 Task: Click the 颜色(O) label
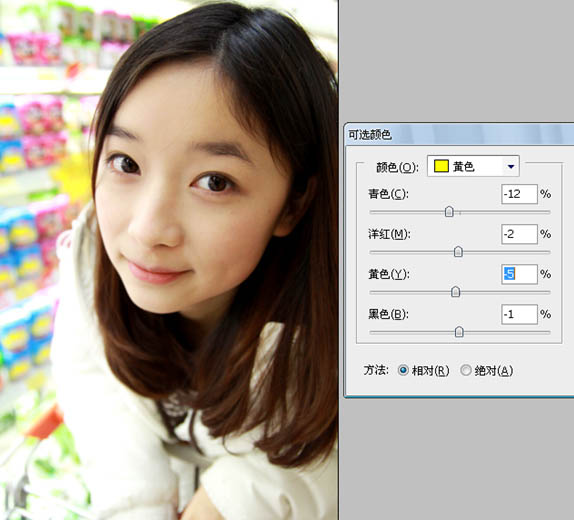click(397, 167)
